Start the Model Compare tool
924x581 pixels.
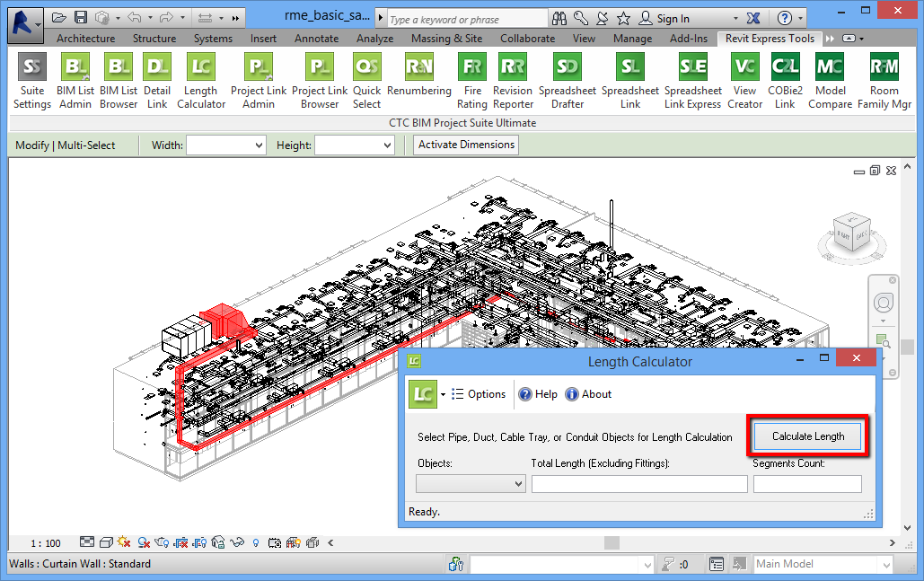[829, 79]
